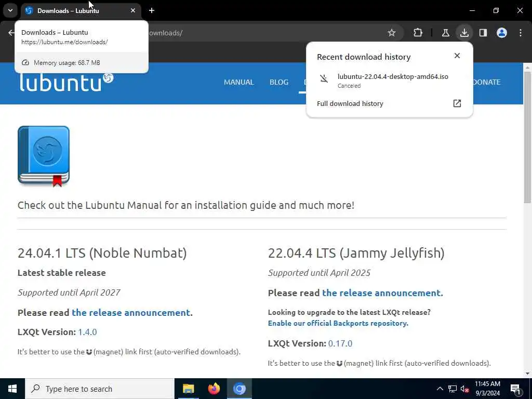Open LXQt version 1.4.0 link

click(87, 332)
